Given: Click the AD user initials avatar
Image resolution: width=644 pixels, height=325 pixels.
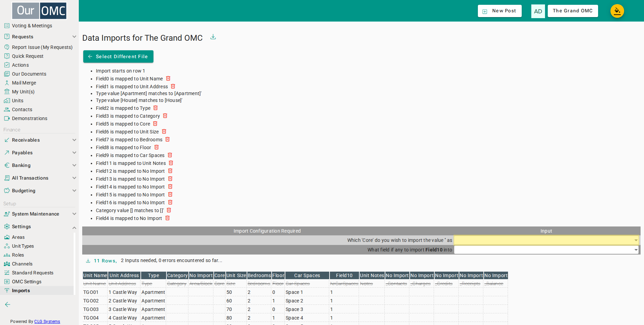Looking at the screenshot, I should pyautogui.click(x=538, y=11).
